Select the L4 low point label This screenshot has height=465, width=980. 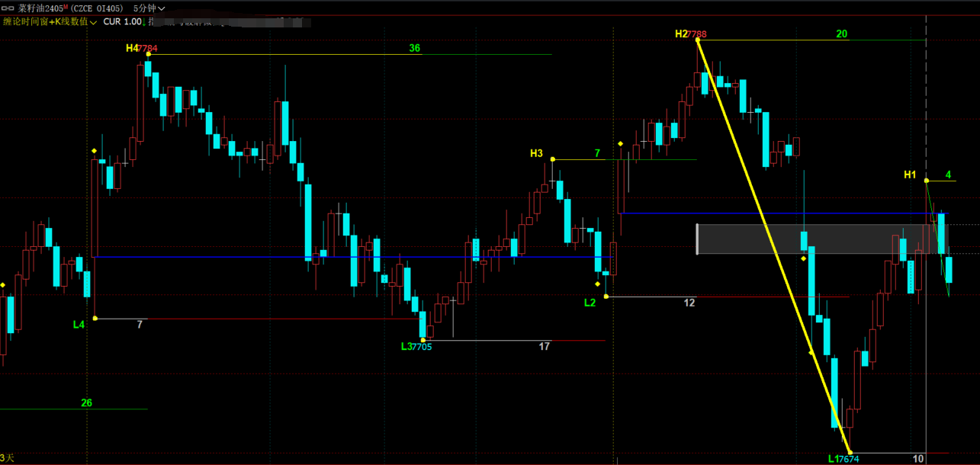(79, 324)
